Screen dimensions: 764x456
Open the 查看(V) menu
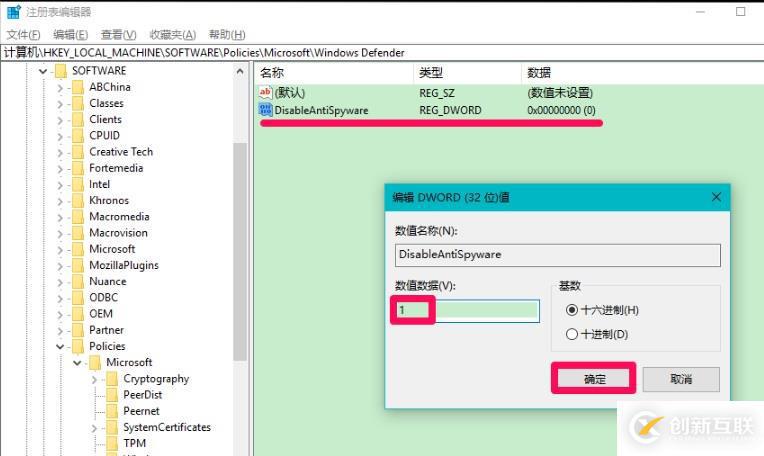tap(118, 35)
